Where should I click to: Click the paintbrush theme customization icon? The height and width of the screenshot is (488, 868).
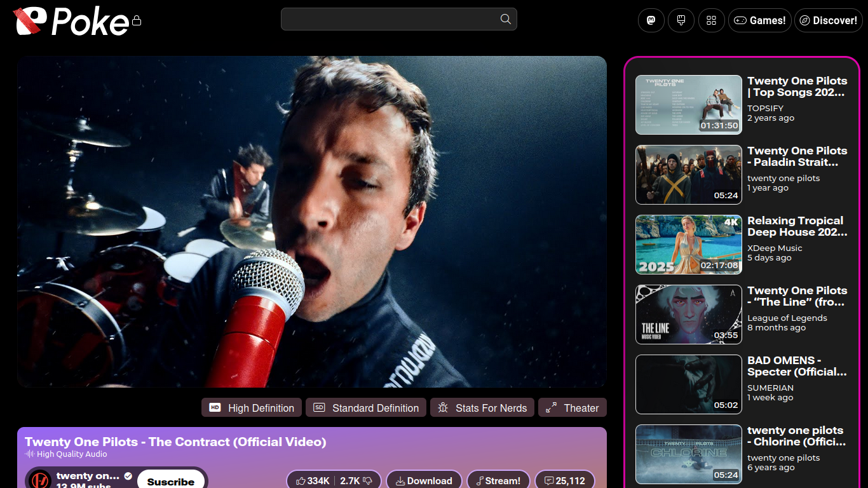[681, 20]
